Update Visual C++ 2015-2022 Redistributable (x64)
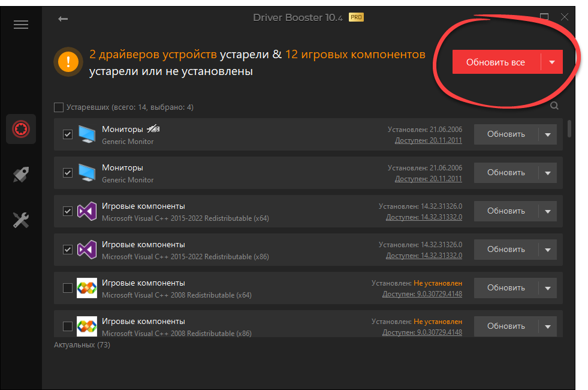This screenshot has width=588, height=390. click(x=506, y=211)
